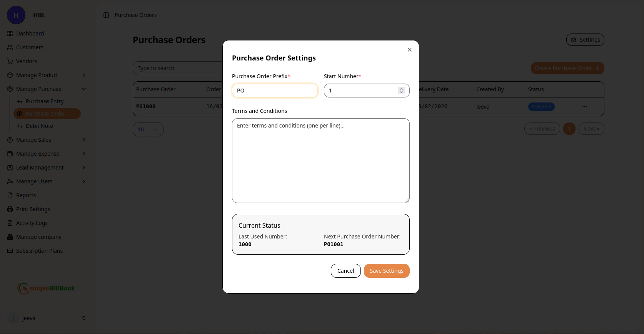The height and width of the screenshot is (334, 644).
Task: Click the Customers people icon
Action: 10,47
